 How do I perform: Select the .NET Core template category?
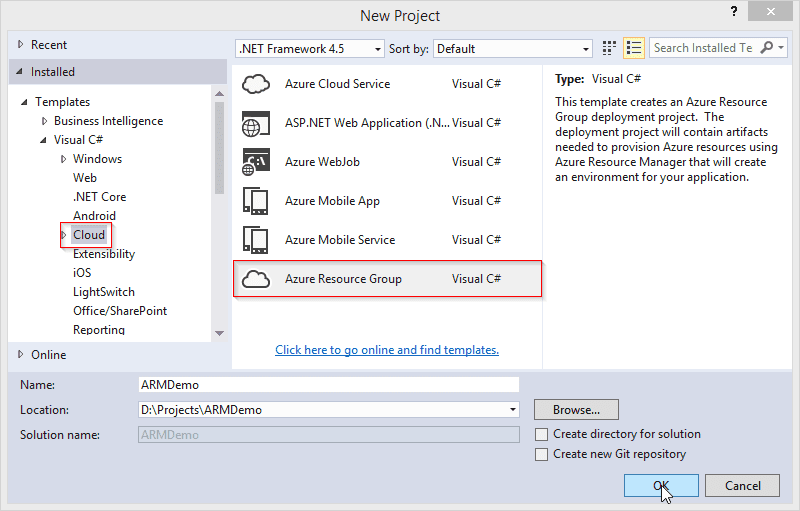(99, 197)
